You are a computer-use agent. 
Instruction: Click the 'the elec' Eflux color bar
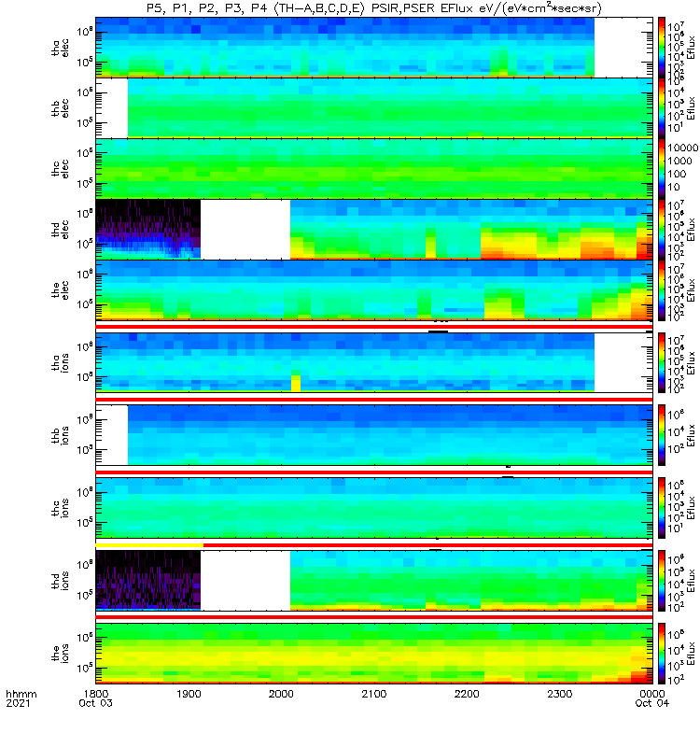click(662, 289)
